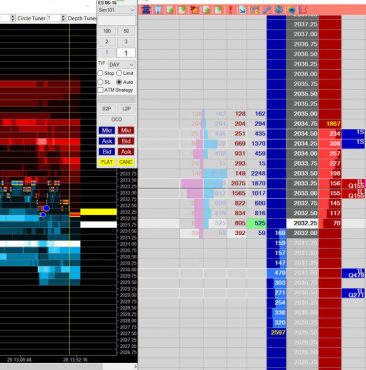Screen dimensions: 366x370
Task: Set quantity with the 3 button
Action: pyautogui.click(x=126, y=42)
